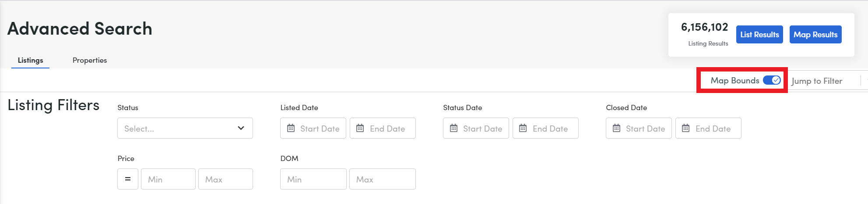Click the DOM Min input field
The width and height of the screenshot is (868, 204).
click(x=313, y=179)
